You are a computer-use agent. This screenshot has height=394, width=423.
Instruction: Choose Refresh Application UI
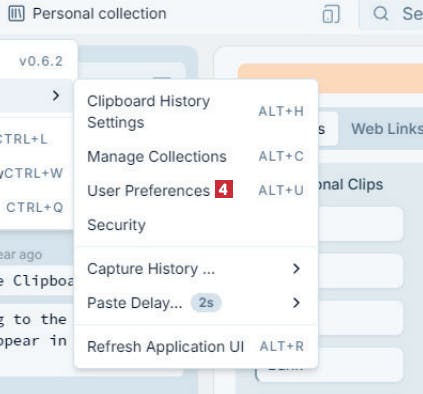click(x=196, y=346)
